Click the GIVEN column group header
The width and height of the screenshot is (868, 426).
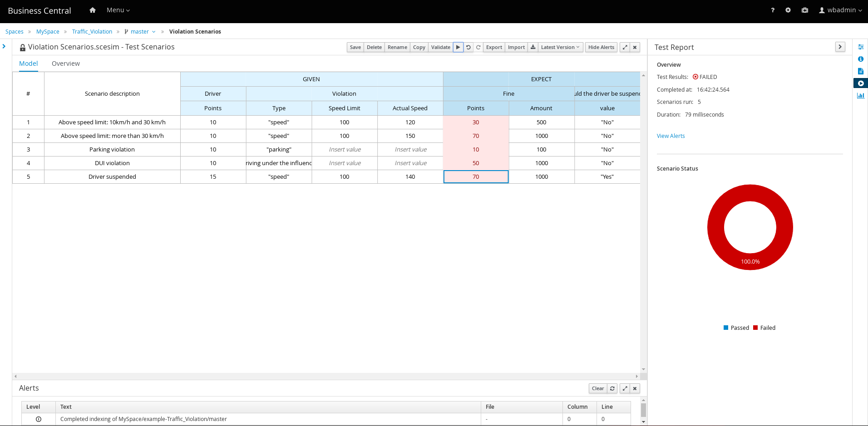(311, 79)
